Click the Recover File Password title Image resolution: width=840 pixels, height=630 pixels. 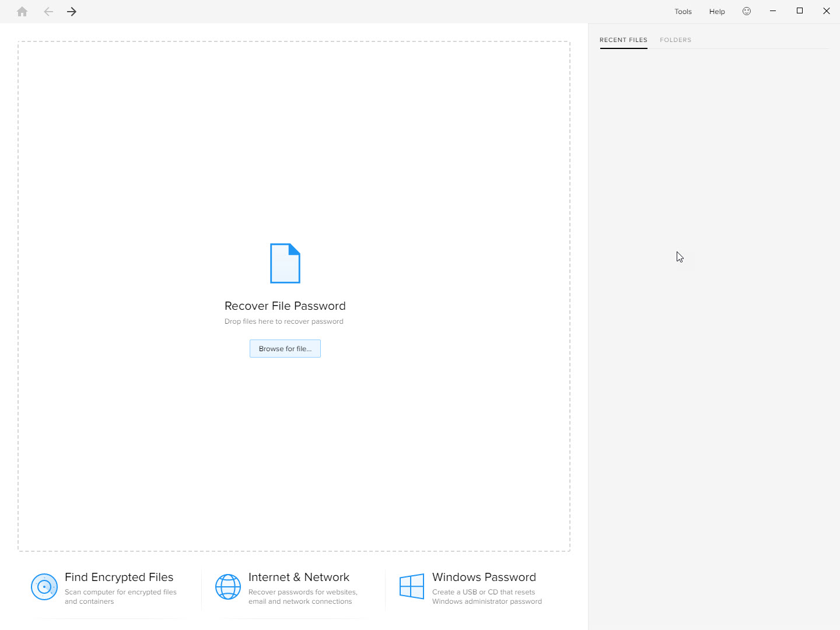click(x=285, y=306)
